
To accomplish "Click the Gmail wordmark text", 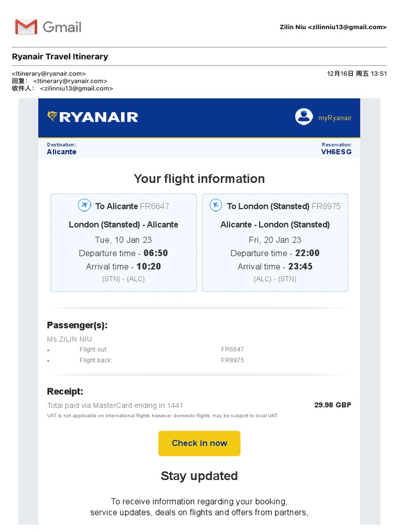I will point(62,27).
